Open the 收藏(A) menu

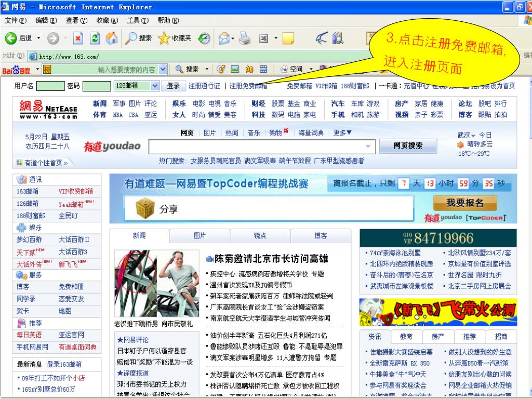tap(107, 21)
